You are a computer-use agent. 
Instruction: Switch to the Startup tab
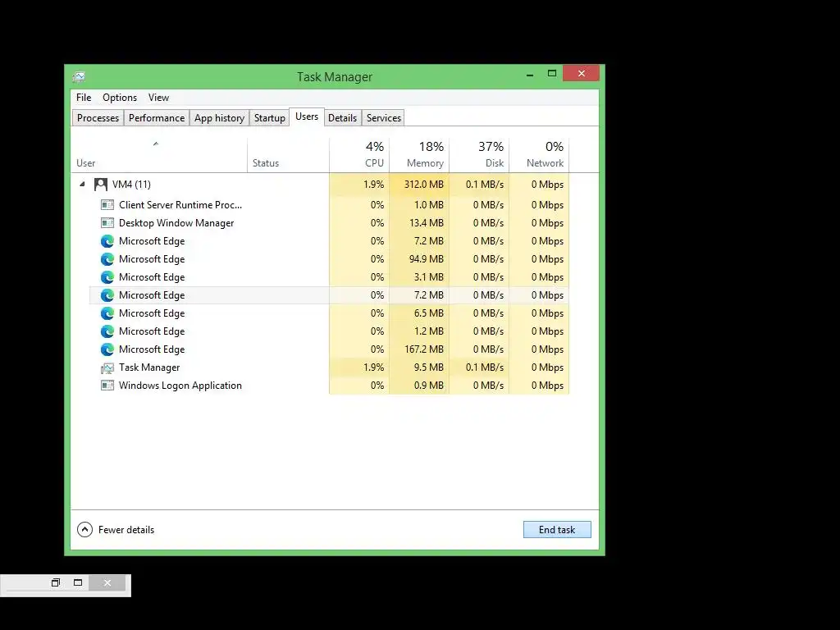click(x=269, y=118)
